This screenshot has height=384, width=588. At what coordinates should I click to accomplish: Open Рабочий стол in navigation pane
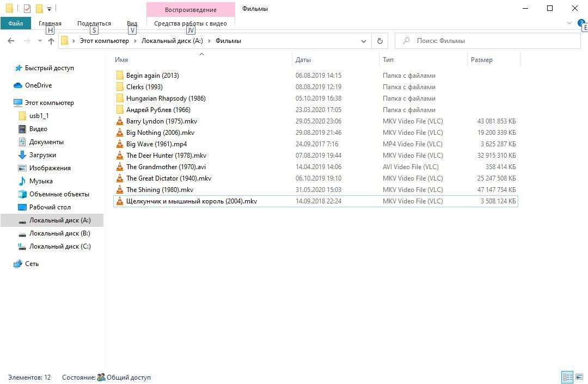coord(50,207)
